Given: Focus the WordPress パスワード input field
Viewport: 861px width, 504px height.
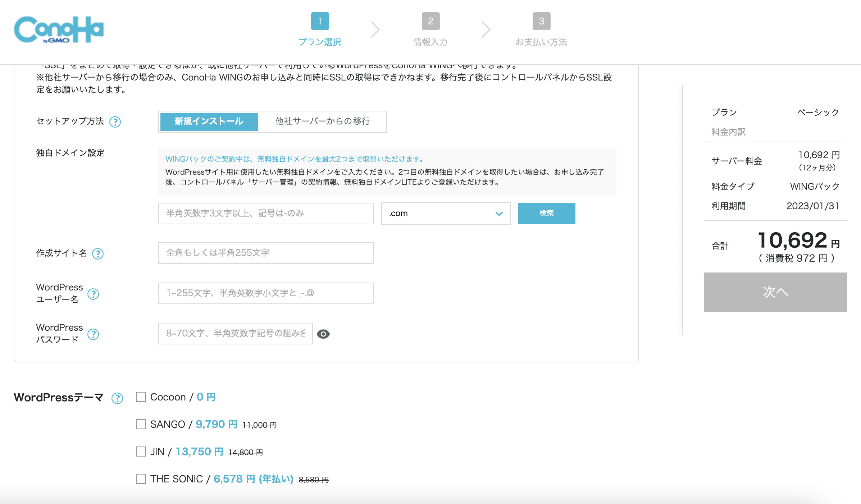Looking at the screenshot, I should click(x=236, y=334).
